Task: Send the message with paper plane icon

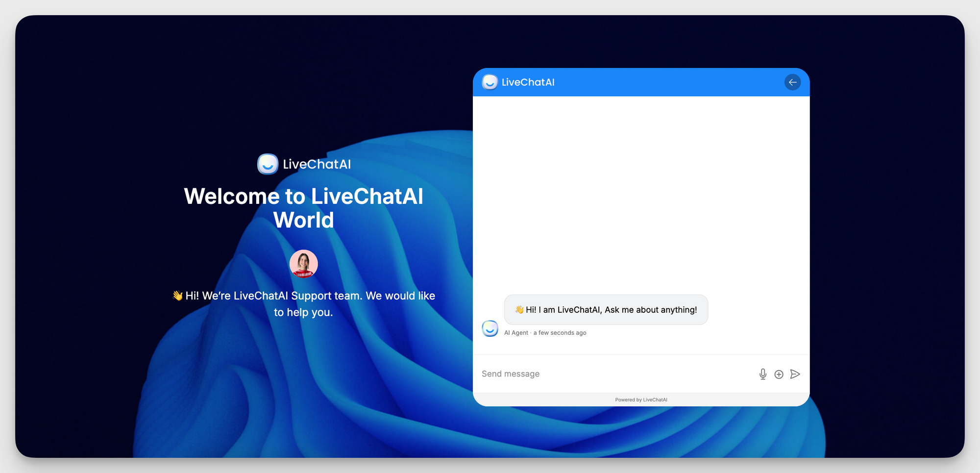Action: (795, 374)
